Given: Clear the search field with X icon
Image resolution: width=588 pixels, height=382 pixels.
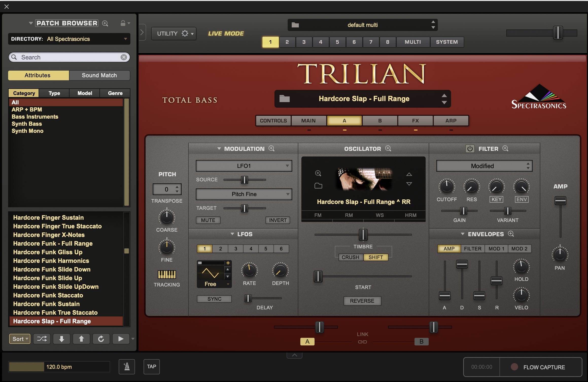Looking at the screenshot, I should (x=124, y=57).
